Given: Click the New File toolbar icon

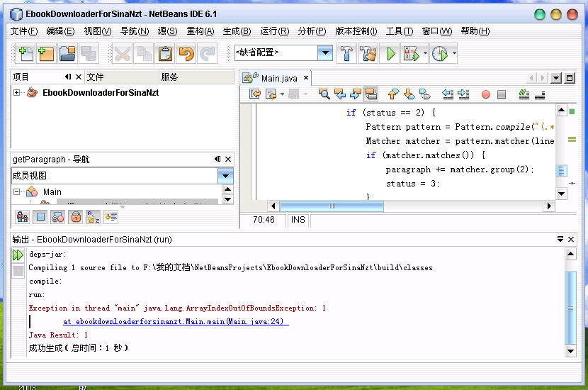Looking at the screenshot, I should click(x=26, y=54).
